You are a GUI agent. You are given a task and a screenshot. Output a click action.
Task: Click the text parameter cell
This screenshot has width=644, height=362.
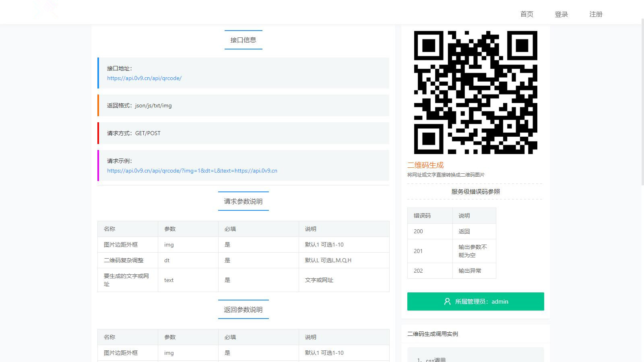(x=188, y=280)
